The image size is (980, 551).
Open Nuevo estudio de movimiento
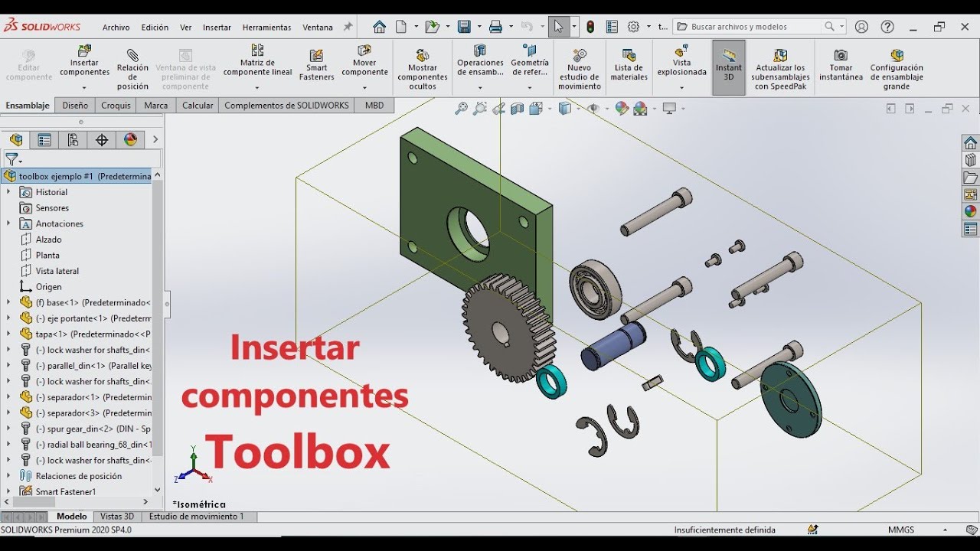580,70
